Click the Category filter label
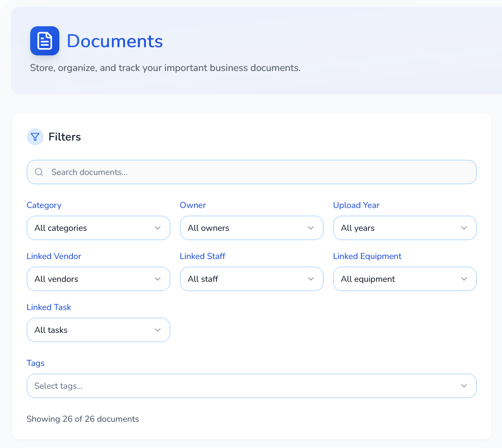The height and width of the screenshot is (448, 502). pyautogui.click(x=44, y=205)
